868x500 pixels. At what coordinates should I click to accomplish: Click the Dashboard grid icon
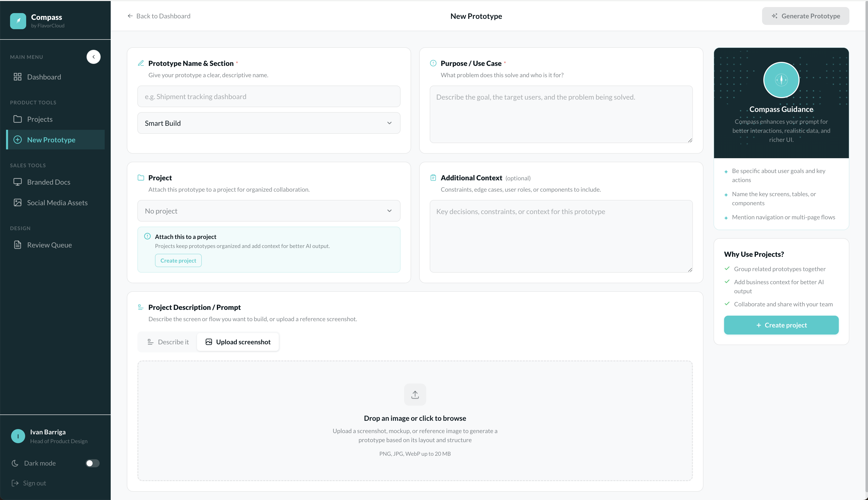(x=18, y=77)
